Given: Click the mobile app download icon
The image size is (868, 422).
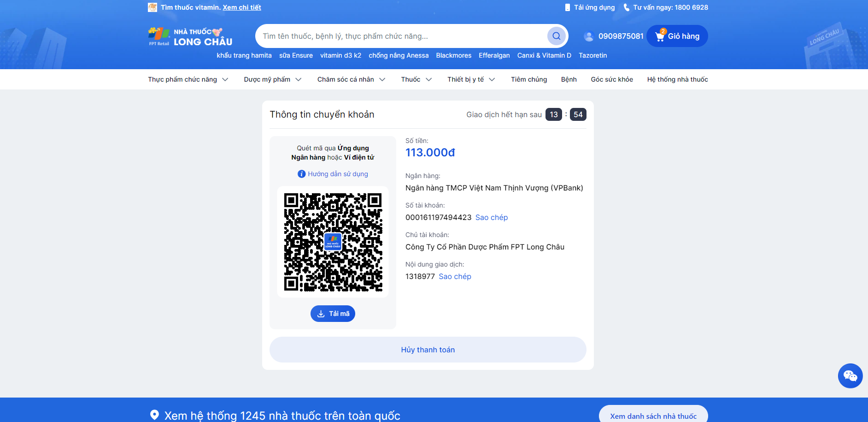Looking at the screenshot, I should point(567,7).
